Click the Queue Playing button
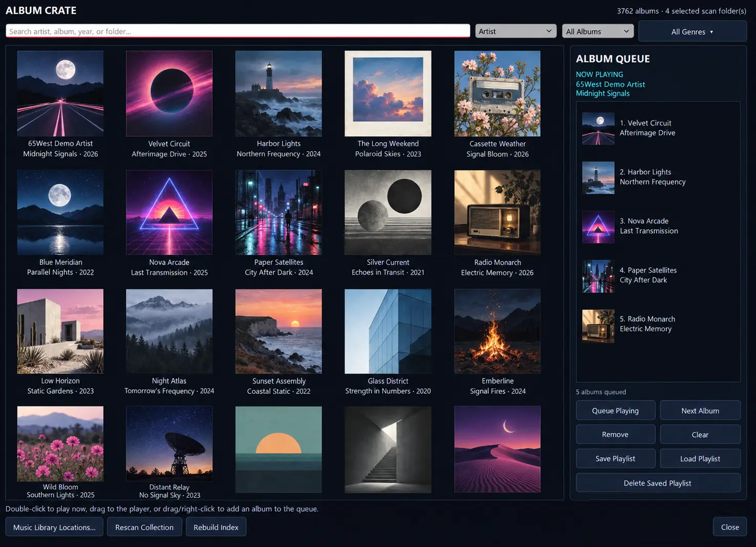 [615, 411]
